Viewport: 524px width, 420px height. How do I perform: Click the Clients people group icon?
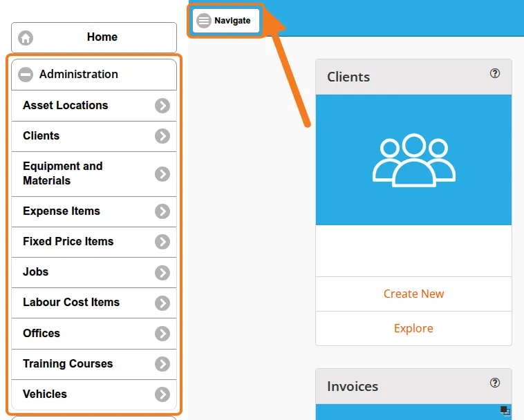click(413, 160)
